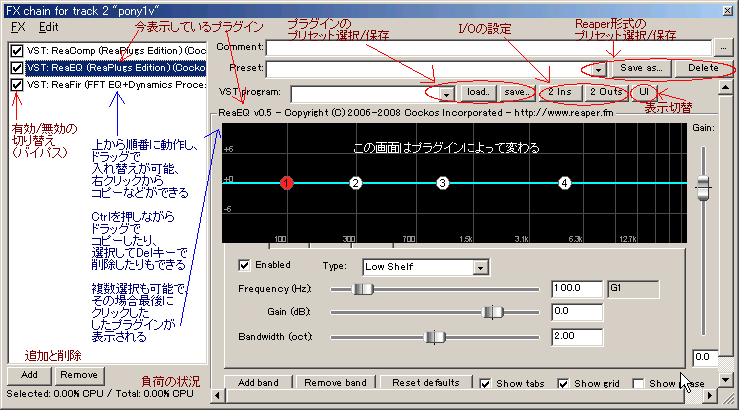
Task: Uncheck the Enabled band checkbox
Action: [245, 266]
